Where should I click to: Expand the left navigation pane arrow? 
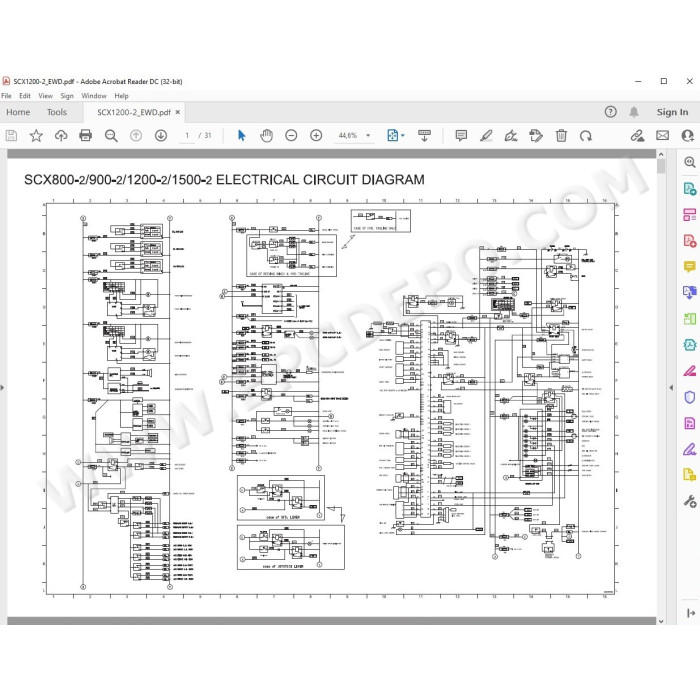pyautogui.click(x=2, y=388)
